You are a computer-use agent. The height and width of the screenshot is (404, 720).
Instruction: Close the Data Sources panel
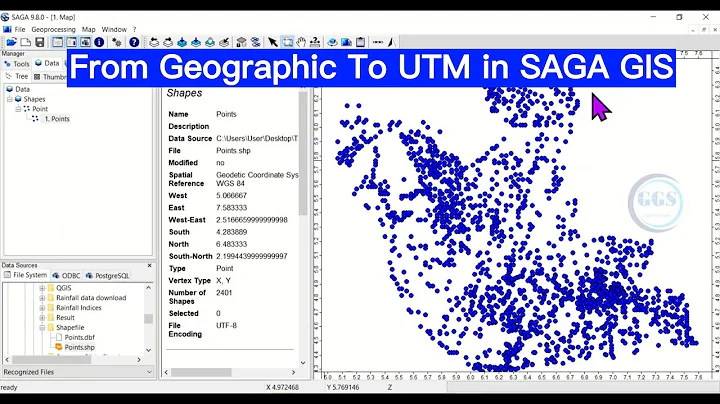pyautogui.click(x=149, y=265)
